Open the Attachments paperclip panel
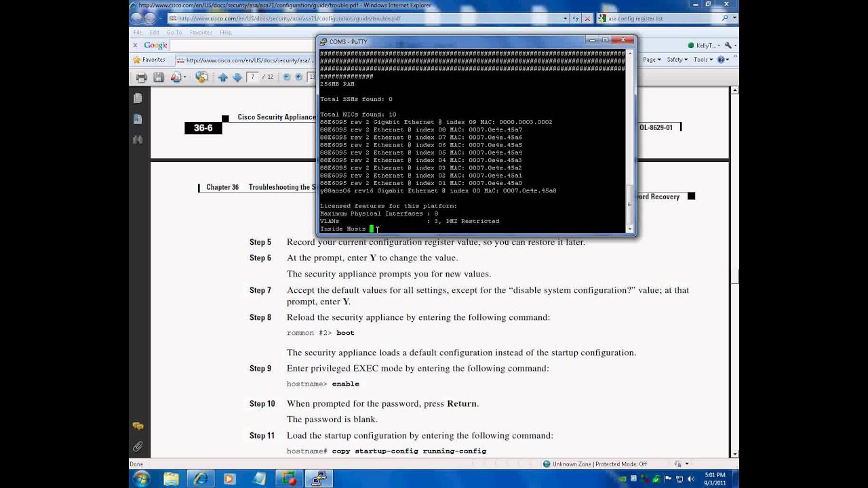This screenshot has height=488, width=868. tap(138, 447)
